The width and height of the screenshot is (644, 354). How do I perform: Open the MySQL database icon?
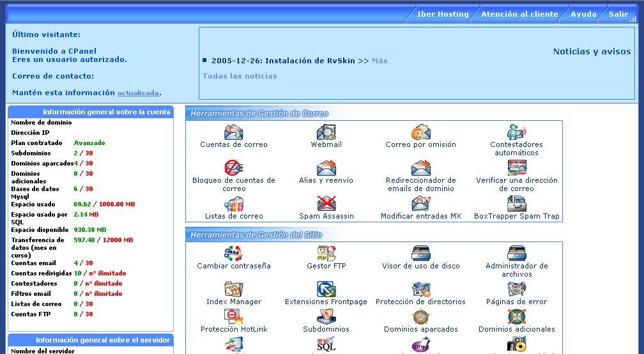326,345
